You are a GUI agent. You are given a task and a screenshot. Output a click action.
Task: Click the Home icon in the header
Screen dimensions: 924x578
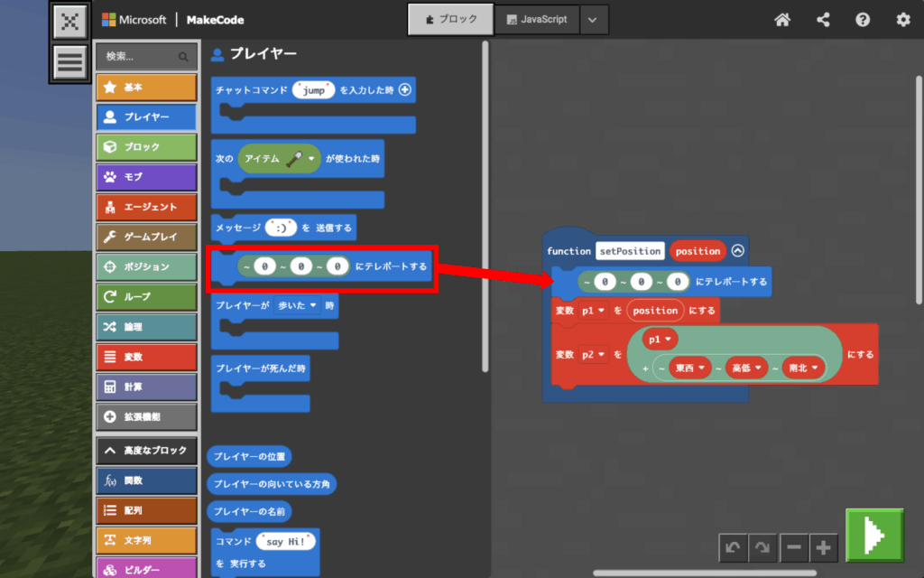pyautogui.click(x=782, y=20)
